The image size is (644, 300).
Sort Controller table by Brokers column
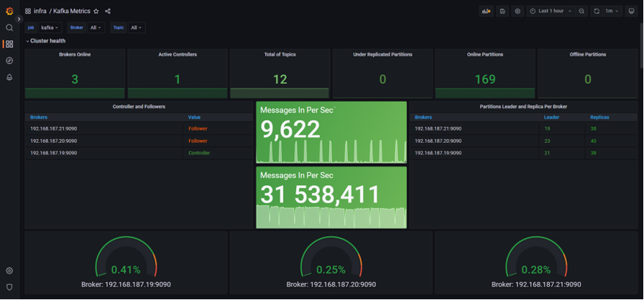(39, 117)
